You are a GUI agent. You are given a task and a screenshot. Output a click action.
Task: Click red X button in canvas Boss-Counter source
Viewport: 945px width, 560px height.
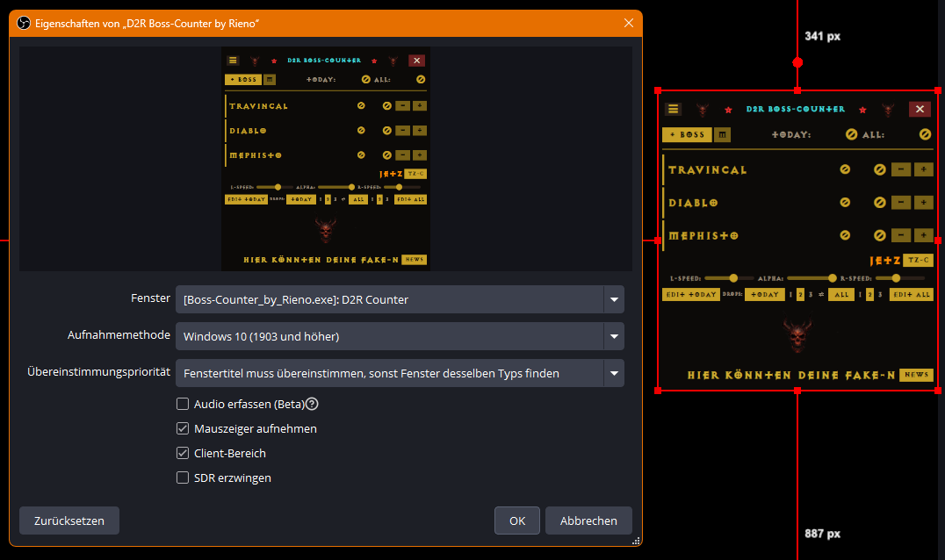pyautogui.click(x=920, y=109)
